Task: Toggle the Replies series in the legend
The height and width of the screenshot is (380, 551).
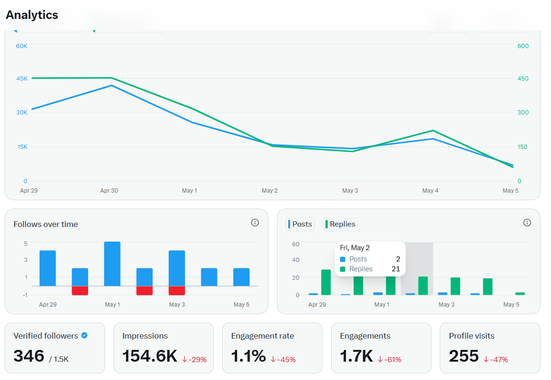Action: (x=340, y=224)
